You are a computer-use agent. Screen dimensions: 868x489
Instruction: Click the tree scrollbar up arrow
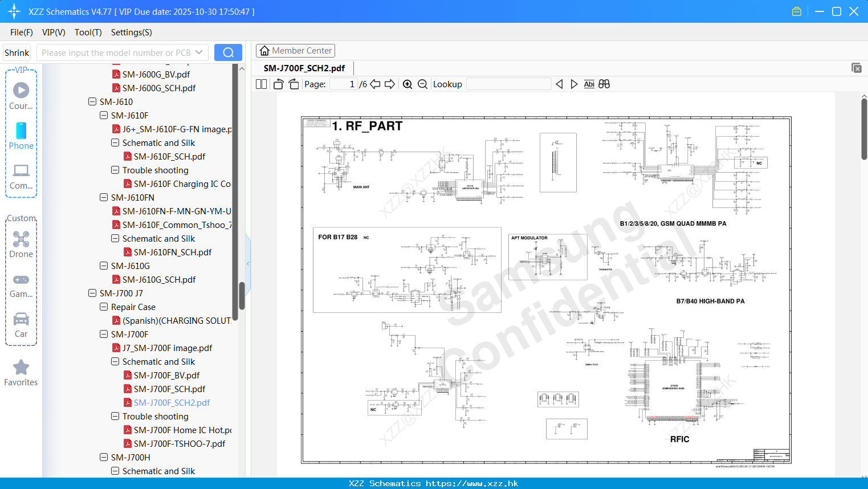click(242, 68)
